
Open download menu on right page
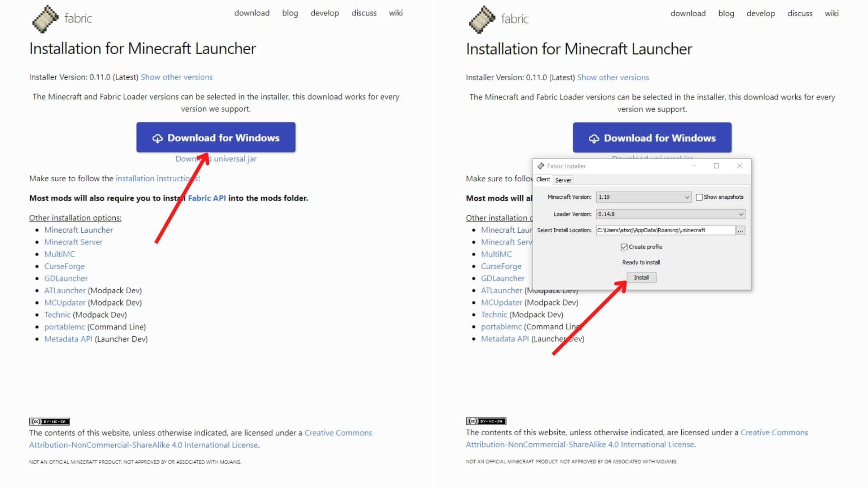pyautogui.click(x=688, y=14)
